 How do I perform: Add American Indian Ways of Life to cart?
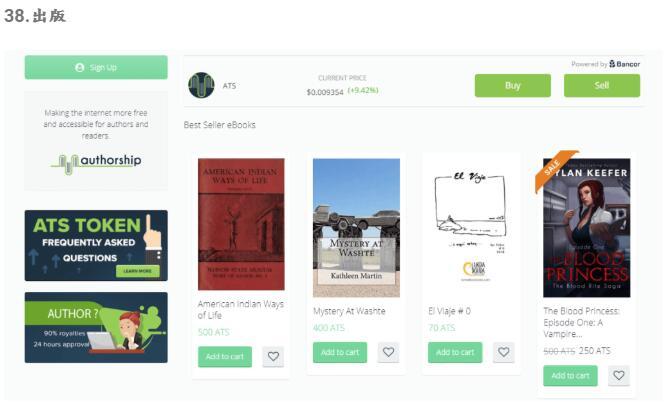click(x=225, y=356)
